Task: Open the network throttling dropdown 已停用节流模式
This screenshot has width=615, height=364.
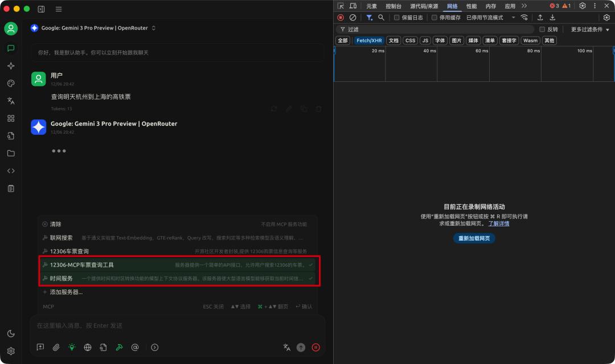Action: [484, 17]
